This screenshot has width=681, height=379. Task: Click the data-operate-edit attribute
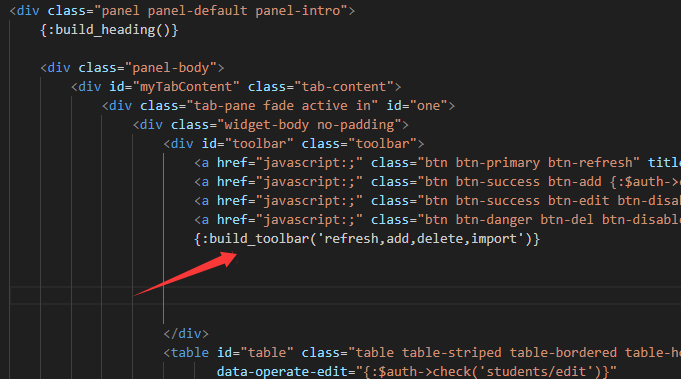pyautogui.click(x=282, y=372)
